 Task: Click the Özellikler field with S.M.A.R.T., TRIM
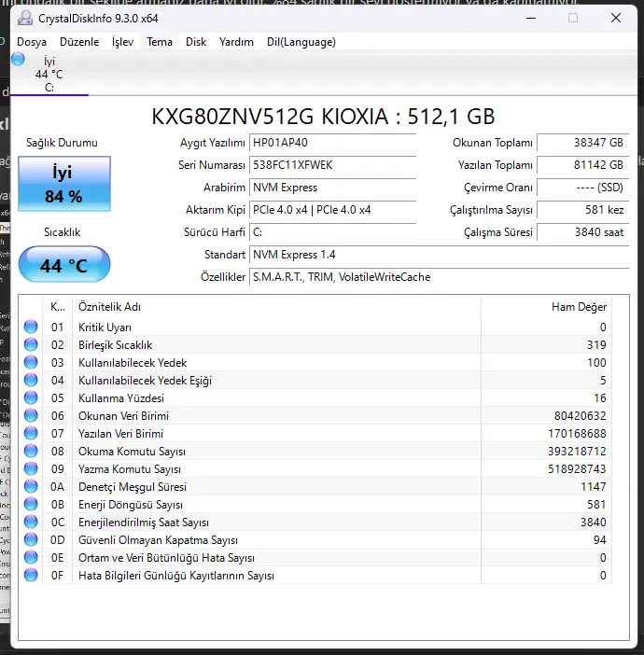(x=439, y=277)
